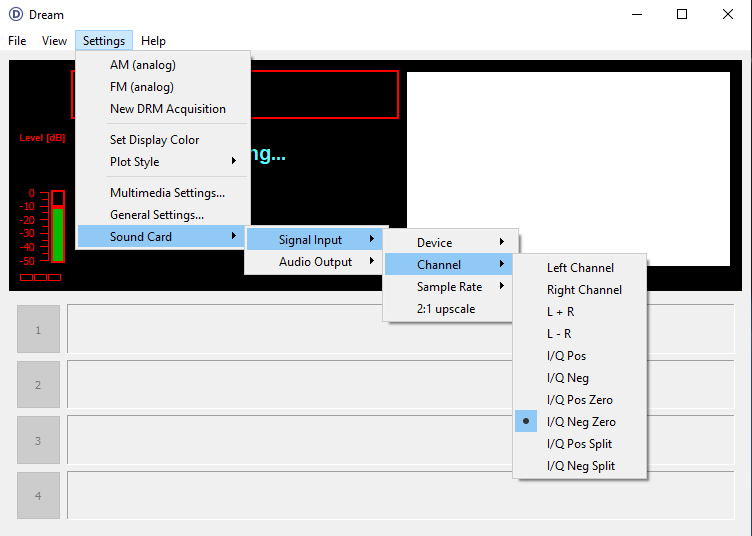Image resolution: width=752 pixels, height=536 pixels.
Task: Choose New DRM Acquisition
Action: [x=167, y=109]
